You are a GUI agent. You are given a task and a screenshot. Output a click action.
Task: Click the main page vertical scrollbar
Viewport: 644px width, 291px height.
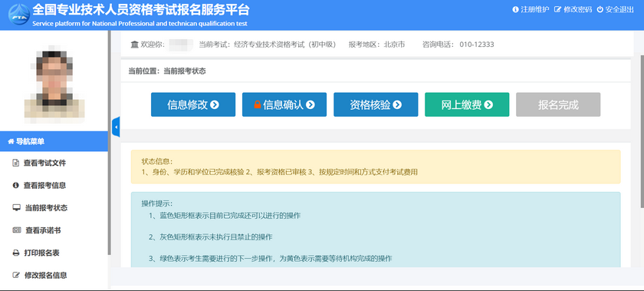tap(642, 132)
